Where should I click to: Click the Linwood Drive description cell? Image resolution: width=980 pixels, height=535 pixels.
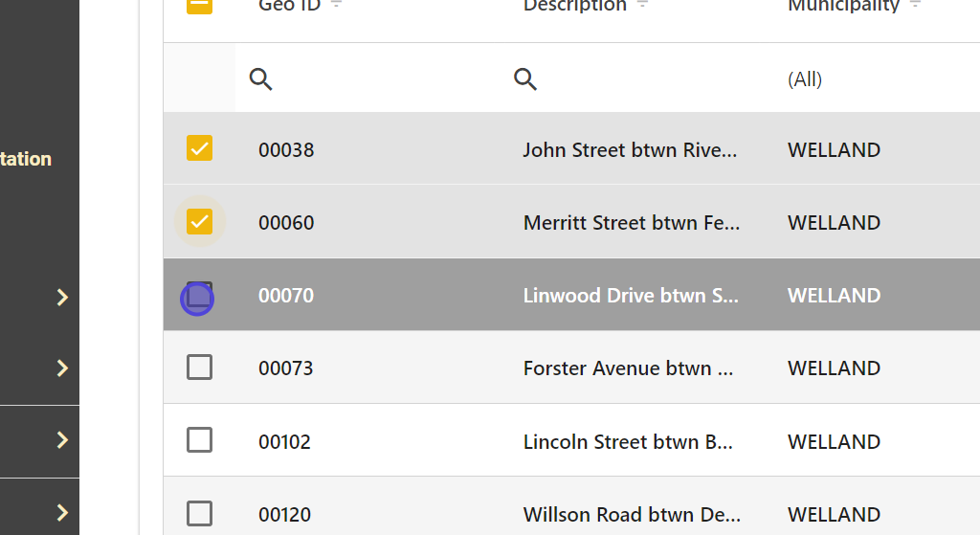tap(630, 296)
